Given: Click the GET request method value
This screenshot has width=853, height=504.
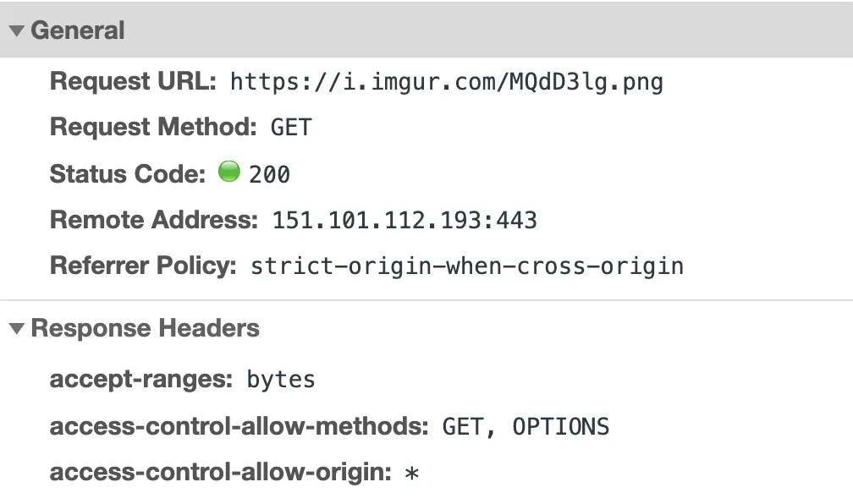Looking at the screenshot, I should pyautogui.click(x=291, y=129).
